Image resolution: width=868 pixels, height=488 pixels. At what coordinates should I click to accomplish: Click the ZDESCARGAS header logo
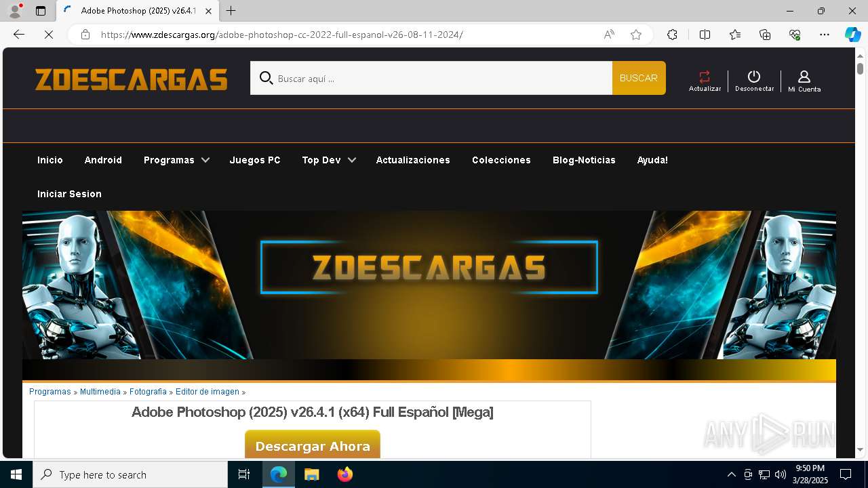(132, 79)
